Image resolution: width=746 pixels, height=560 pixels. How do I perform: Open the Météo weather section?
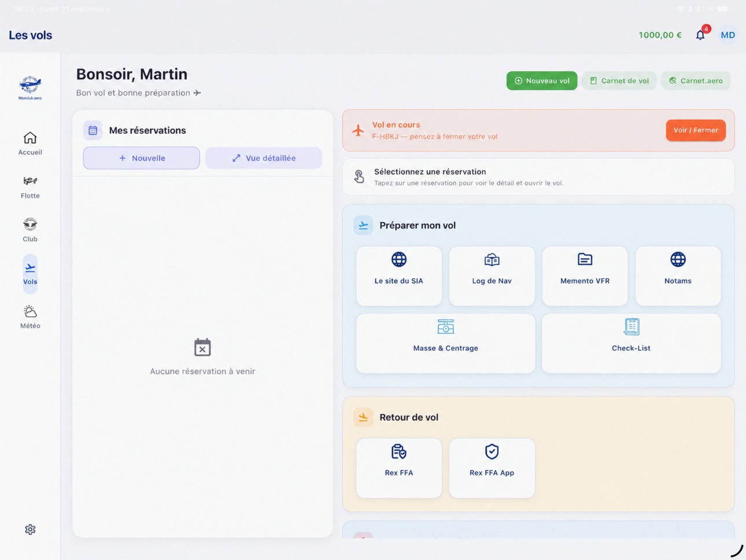(30, 317)
